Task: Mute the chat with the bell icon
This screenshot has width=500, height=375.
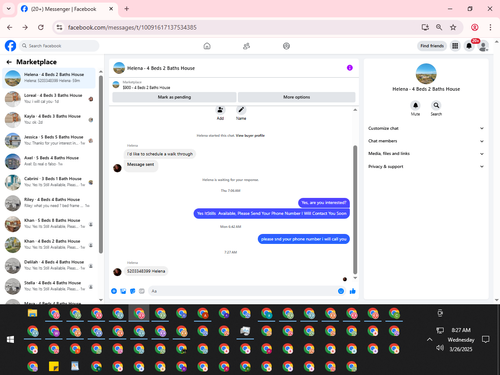Action: 415,105
